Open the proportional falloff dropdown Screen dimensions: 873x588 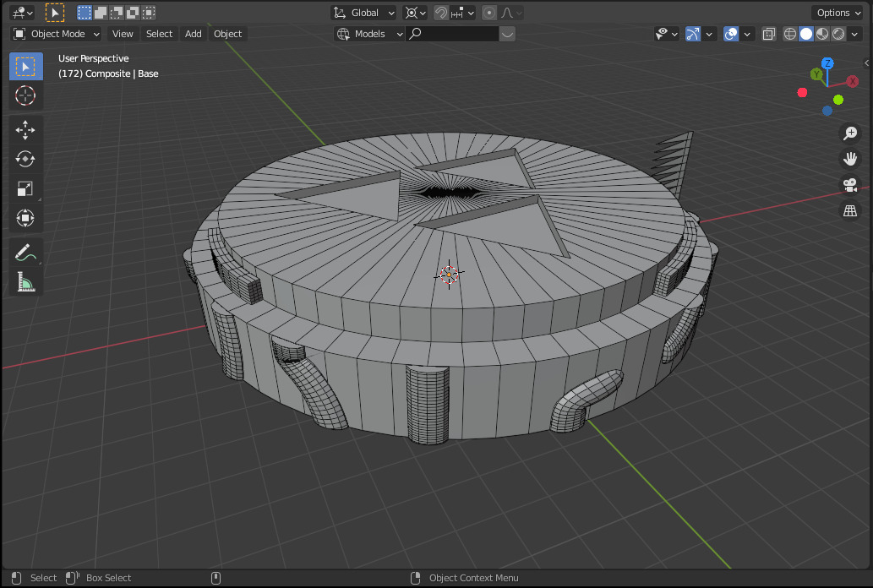[511, 13]
